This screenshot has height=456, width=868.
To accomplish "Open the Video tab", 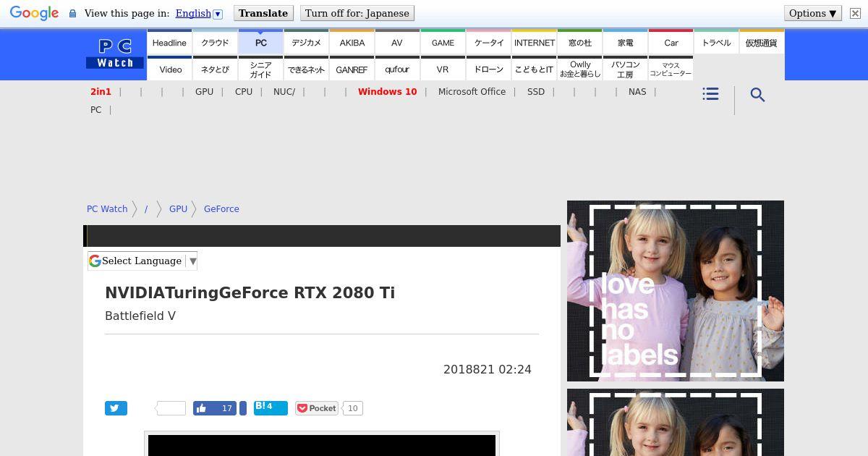I will pos(169,69).
